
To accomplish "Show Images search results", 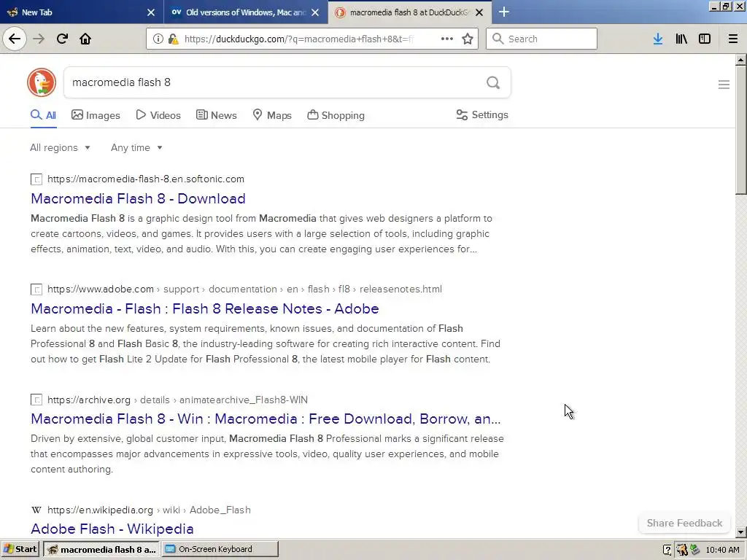I will (x=96, y=115).
